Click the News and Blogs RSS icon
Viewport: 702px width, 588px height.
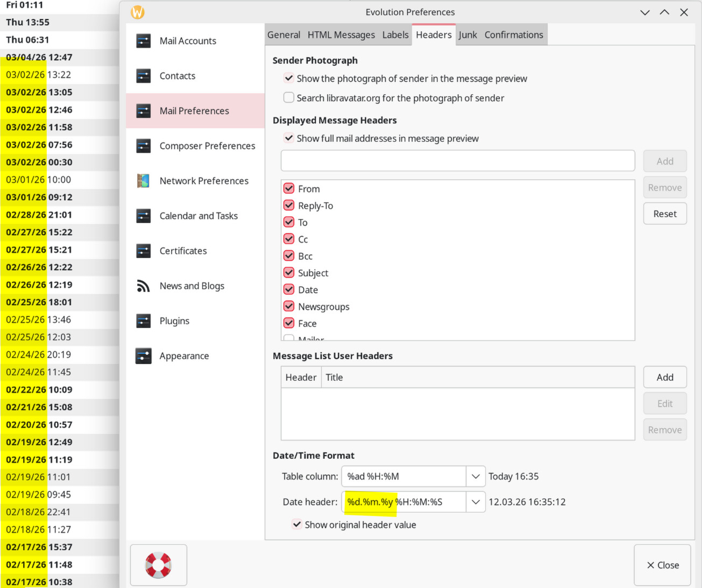(144, 286)
